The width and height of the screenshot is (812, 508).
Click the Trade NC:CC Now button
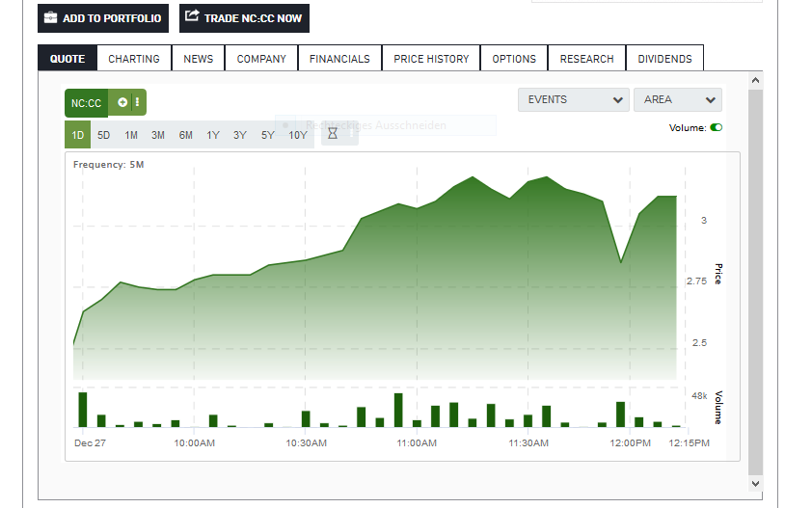[244, 18]
